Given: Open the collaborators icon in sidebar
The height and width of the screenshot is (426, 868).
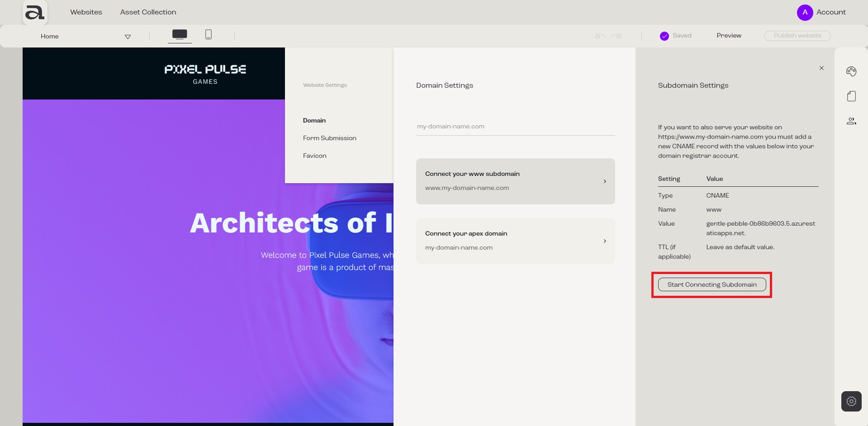Looking at the screenshot, I should pos(851,121).
